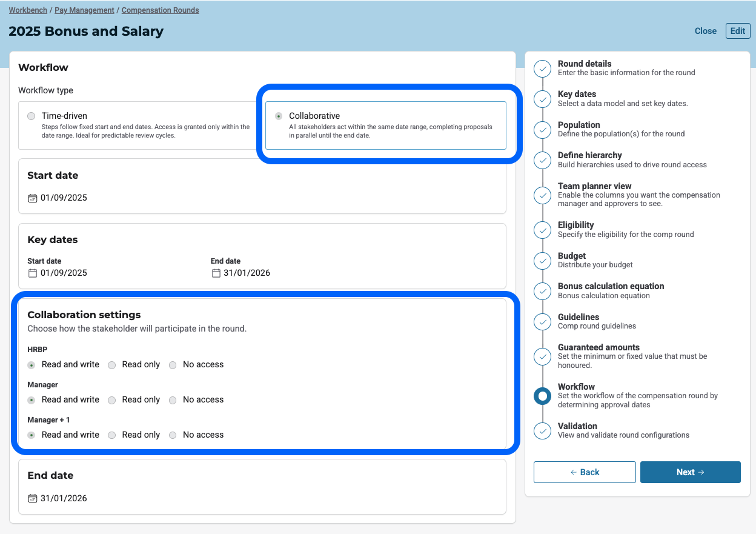Go to Workbench breadcrumb
The image size is (756, 534).
pyautogui.click(x=28, y=10)
